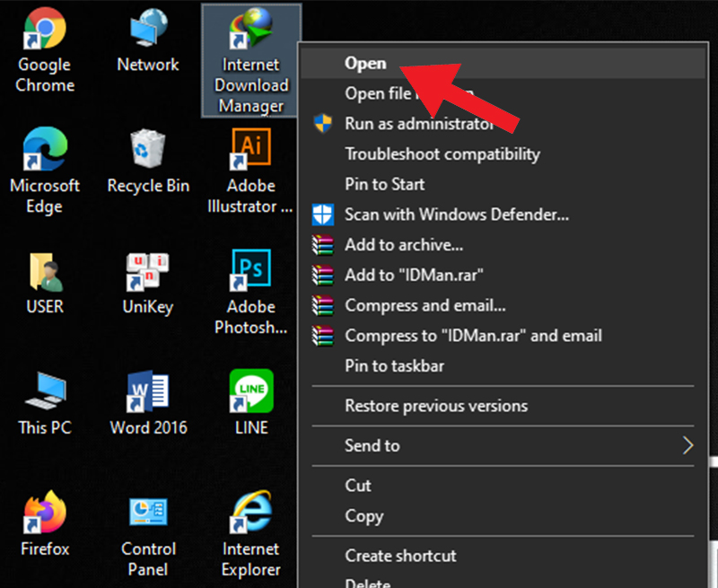Choose Add to "IDMan.rar"
This screenshot has width=718, height=588.
[x=503, y=275]
